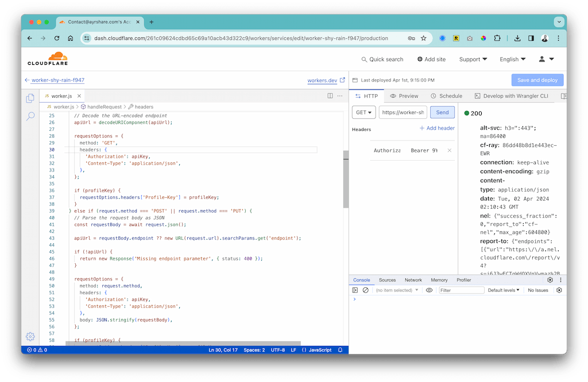Image resolution: width=588 pixels, height=382 pixels.
Task: Click the split editor icon
Action: 330,96
